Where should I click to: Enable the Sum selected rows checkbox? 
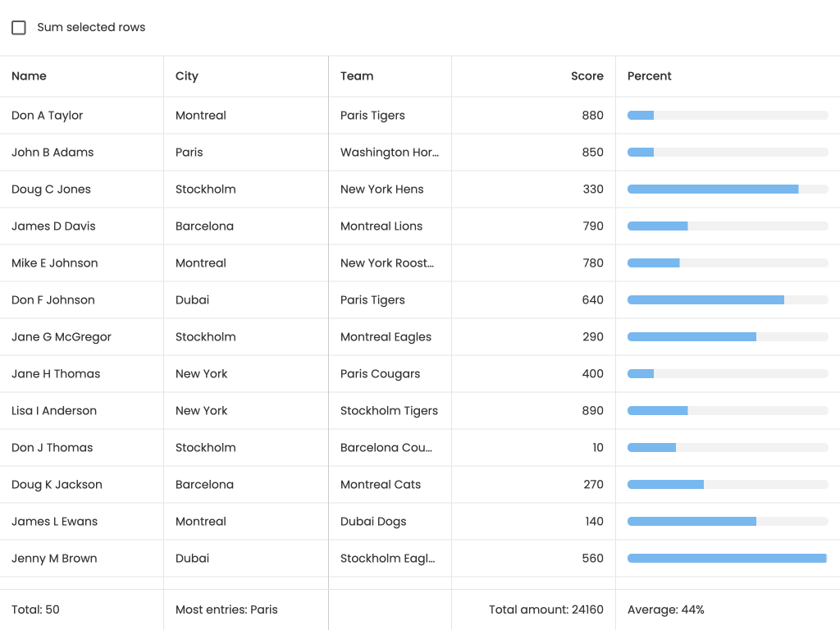click(19, 28)
